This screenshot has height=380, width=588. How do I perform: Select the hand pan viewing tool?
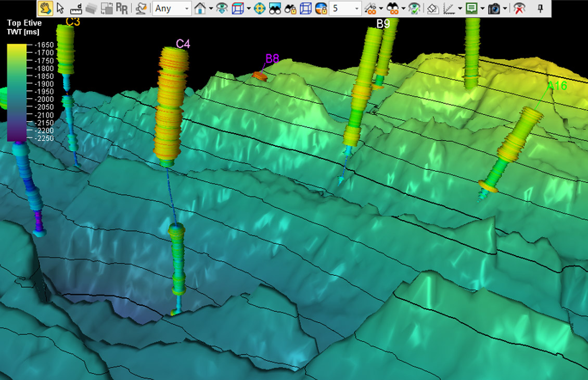click(x=45, y=8)
